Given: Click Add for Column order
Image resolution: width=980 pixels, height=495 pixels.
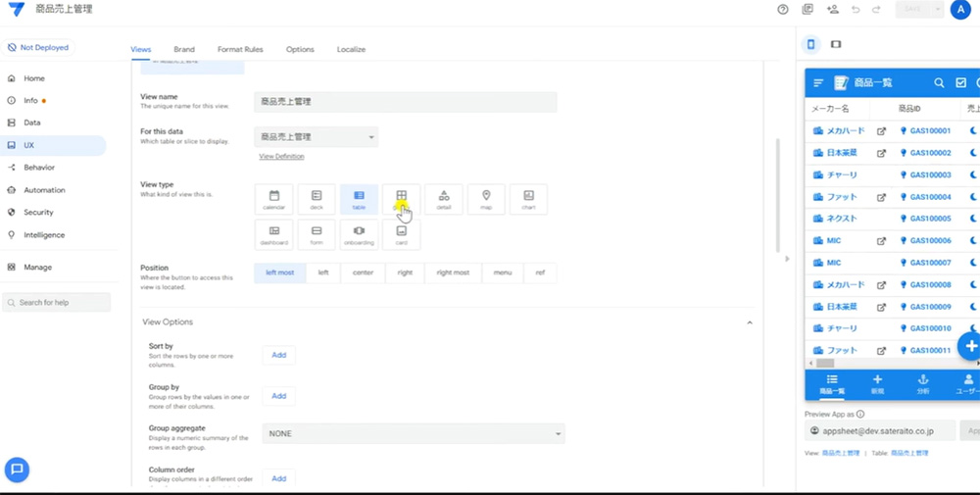Looking at the screenshot, I should [278, 478].
